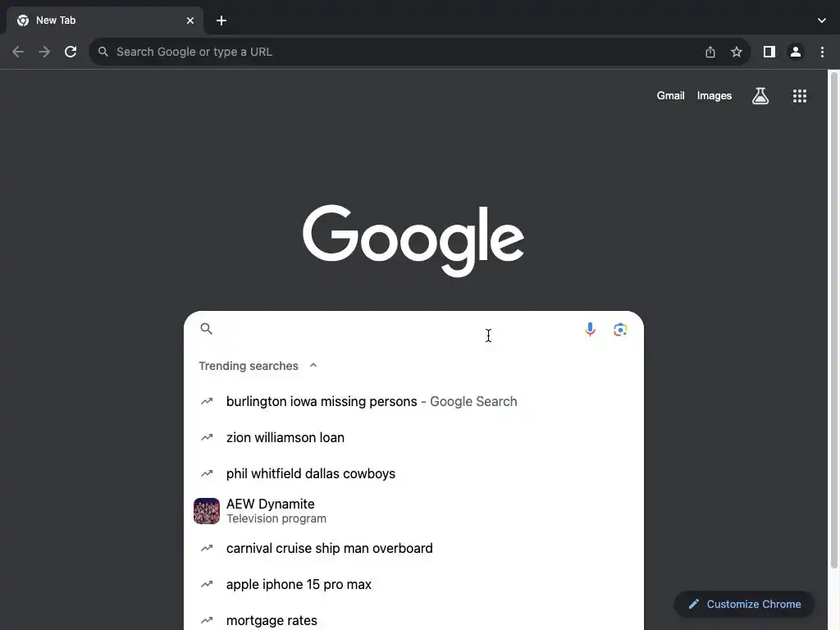
Task: Click the Customize Chrome button
Action: [745, 605]
